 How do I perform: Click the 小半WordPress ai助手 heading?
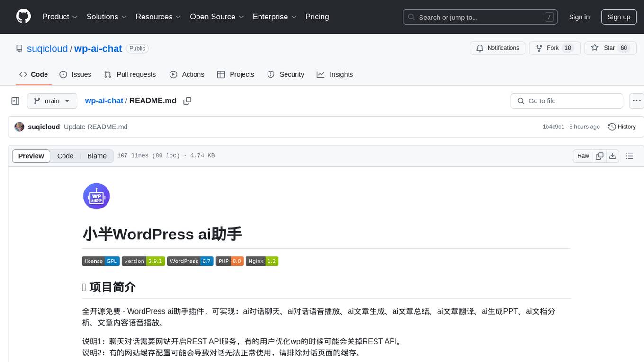coord(162,234)
